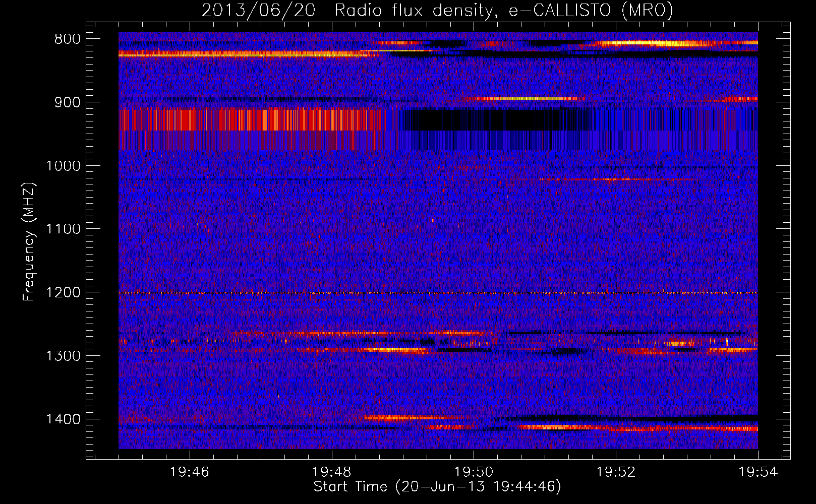Viewport: 816px width, 504px height.
Task: Click the thin yellow interference line at 1200 MHz
Action: pyautogui.click(x=438, y=293)
